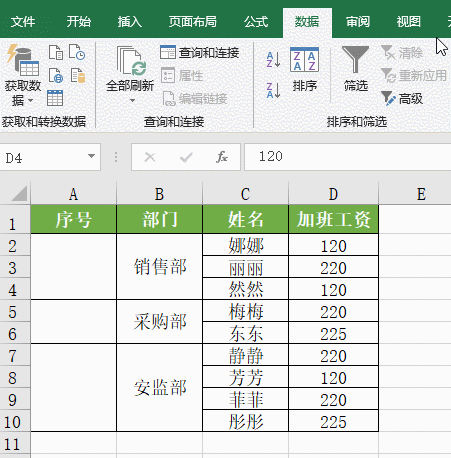Image resolution: width=451 pixels, height=458 pixels.
Task: Select row 5 header
Action: click(15, 311)
